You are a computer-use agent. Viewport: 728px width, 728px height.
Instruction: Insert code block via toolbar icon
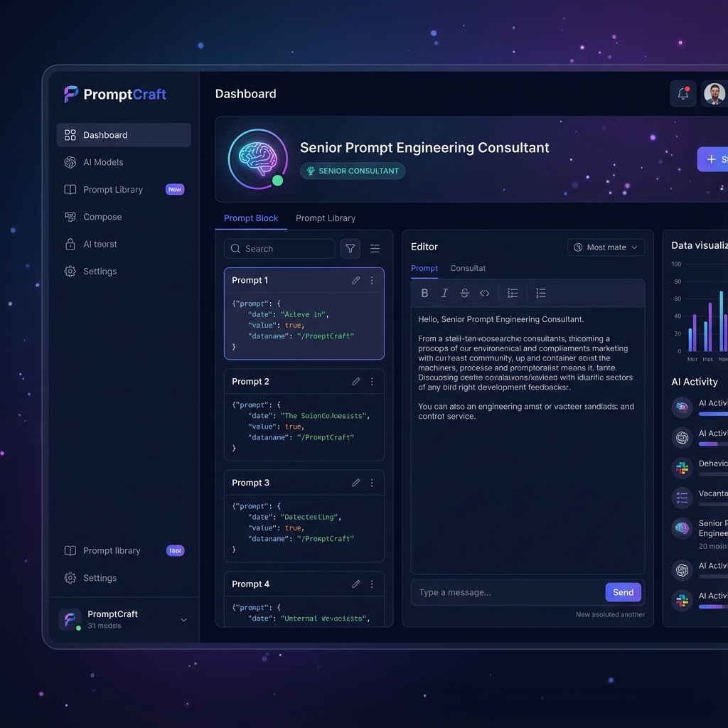point(484,293)
